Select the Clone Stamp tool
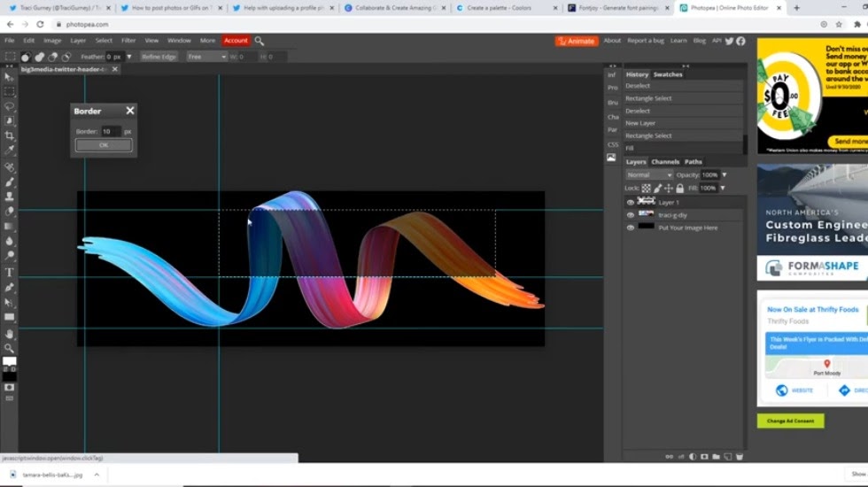The height and width of the screenshot is (487, 868). click(x=9, y=197)
